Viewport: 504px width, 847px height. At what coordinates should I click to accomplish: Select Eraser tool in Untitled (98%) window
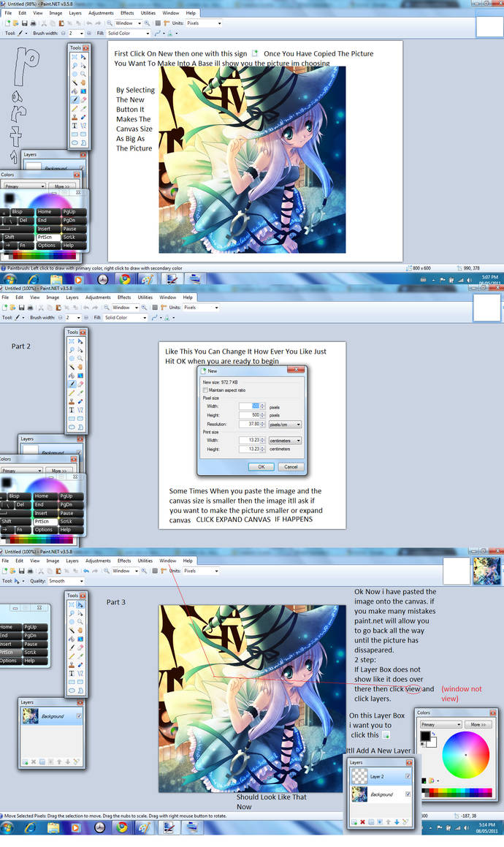pos(83,99)
